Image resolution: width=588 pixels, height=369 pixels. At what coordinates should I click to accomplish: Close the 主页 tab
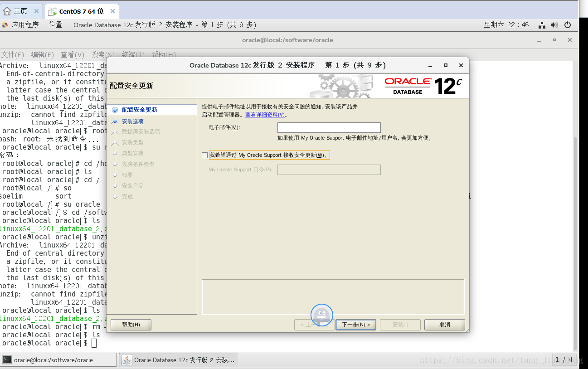coord(37,11)
